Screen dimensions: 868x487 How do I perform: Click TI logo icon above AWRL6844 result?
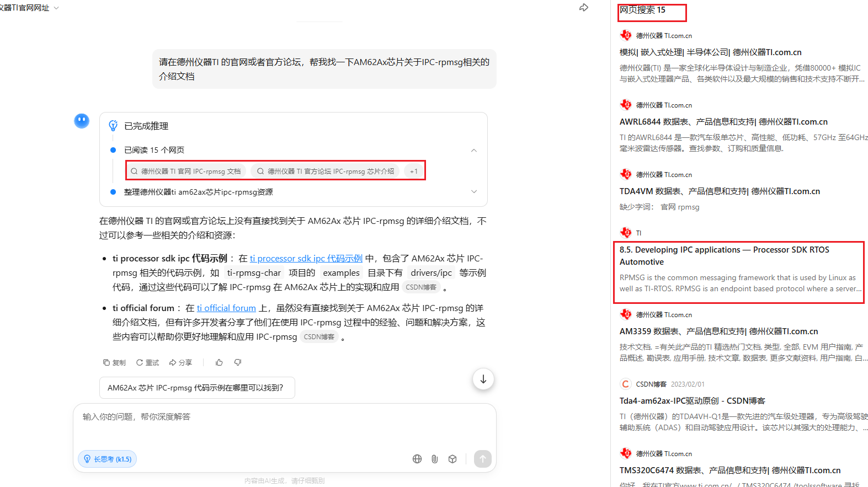(x=626, y=105)
